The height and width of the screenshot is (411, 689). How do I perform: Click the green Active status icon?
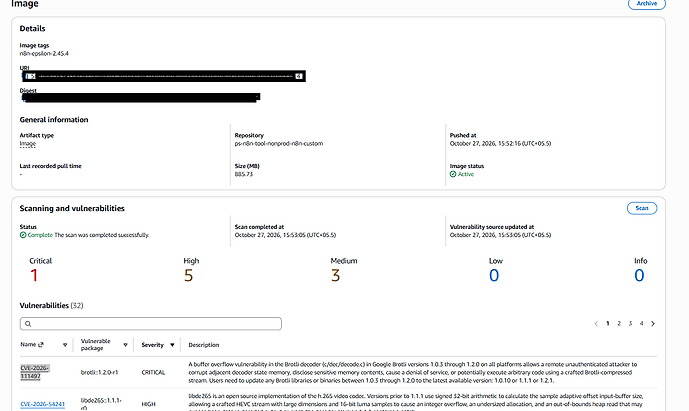[453, 174]
